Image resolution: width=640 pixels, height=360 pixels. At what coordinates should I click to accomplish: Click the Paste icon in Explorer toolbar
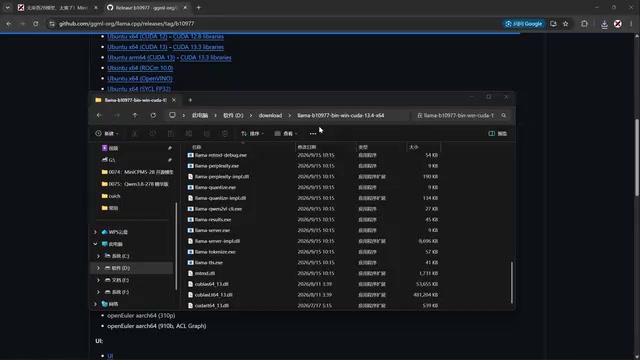tap(171, 133)
